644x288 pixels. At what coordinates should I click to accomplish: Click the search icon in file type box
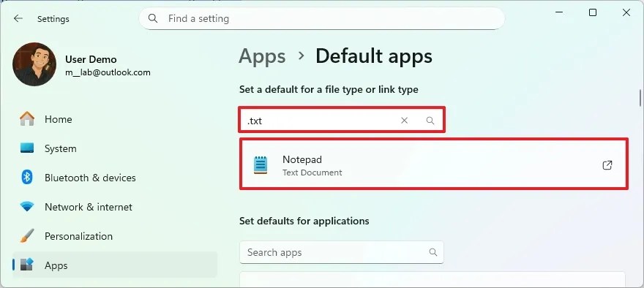click(x=430, y=120)
